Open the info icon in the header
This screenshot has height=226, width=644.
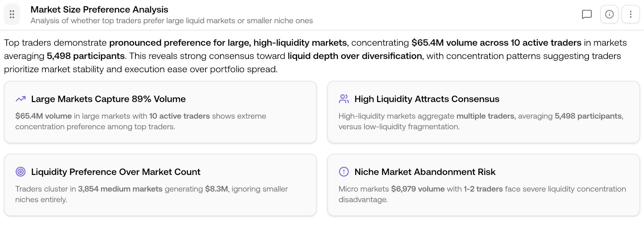[609, 14]
